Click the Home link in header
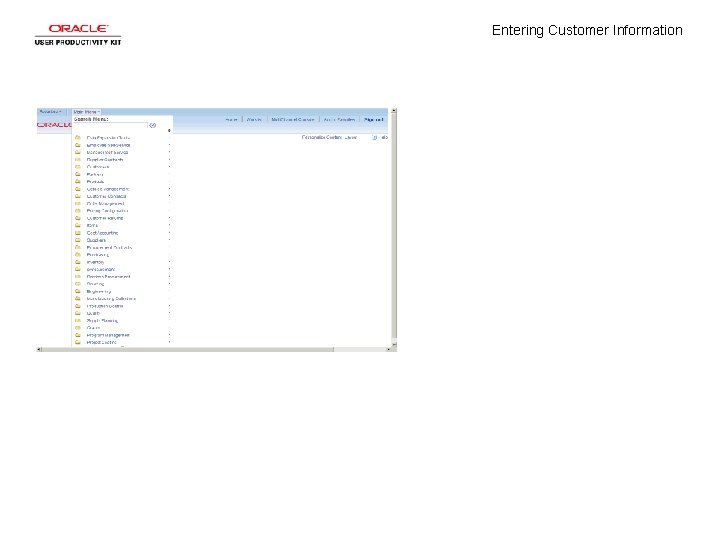The width and height of the screenshot is (720, 540). point(231,119)
